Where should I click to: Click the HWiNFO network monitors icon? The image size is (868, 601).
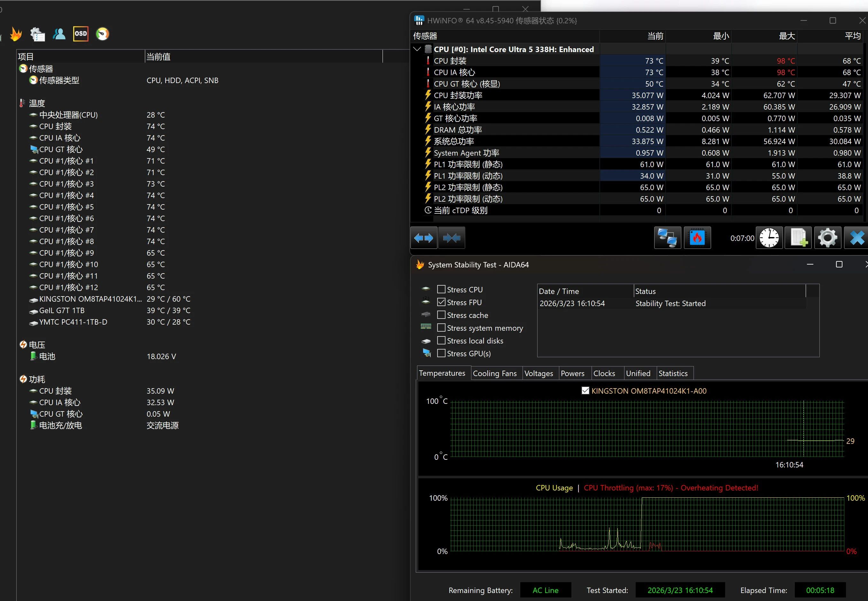(667, 238)
